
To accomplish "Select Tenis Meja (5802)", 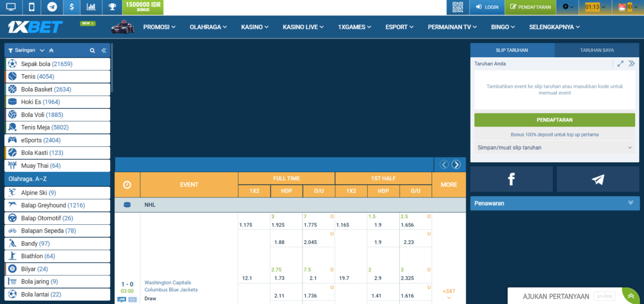I will [x=57, y=128].
